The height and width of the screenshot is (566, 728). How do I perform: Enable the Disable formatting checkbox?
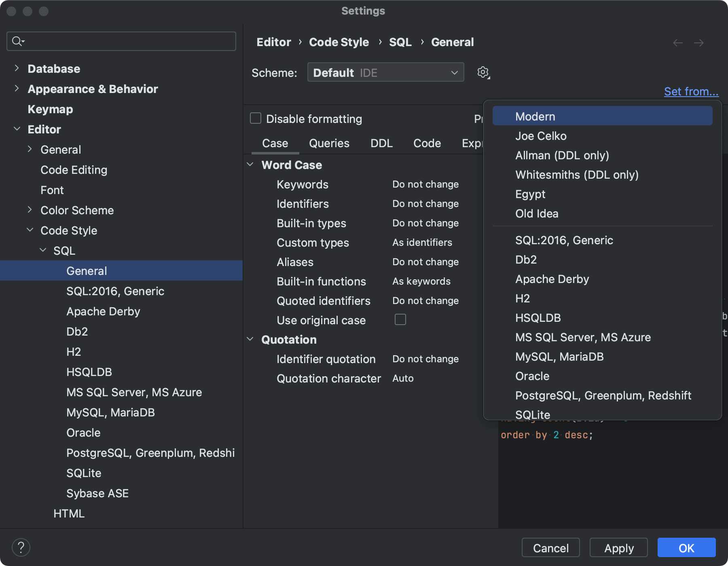[x=255, y=118]
